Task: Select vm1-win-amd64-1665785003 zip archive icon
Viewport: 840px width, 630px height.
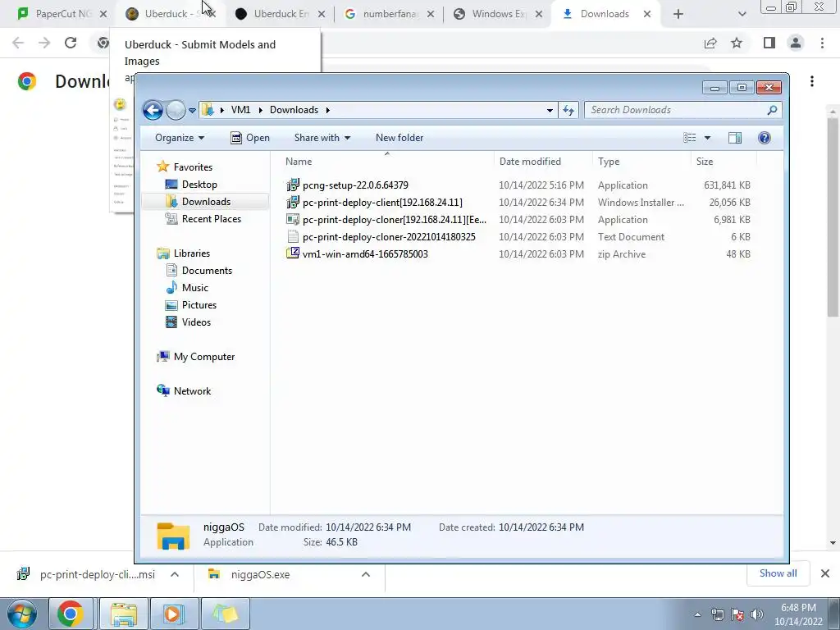Action: click(293, 254)
